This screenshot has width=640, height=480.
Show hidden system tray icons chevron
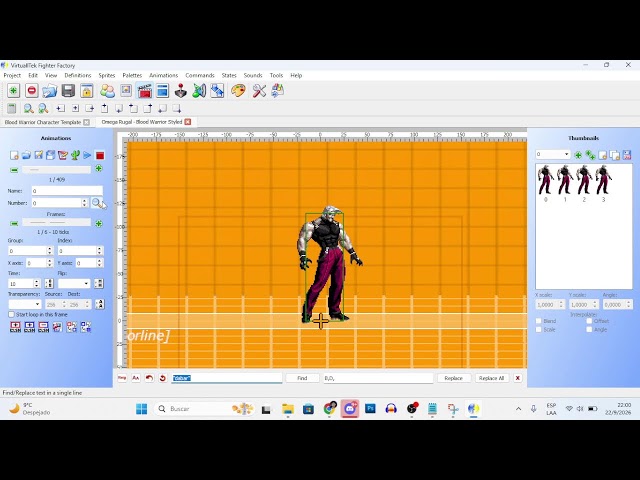click(518, 409)
